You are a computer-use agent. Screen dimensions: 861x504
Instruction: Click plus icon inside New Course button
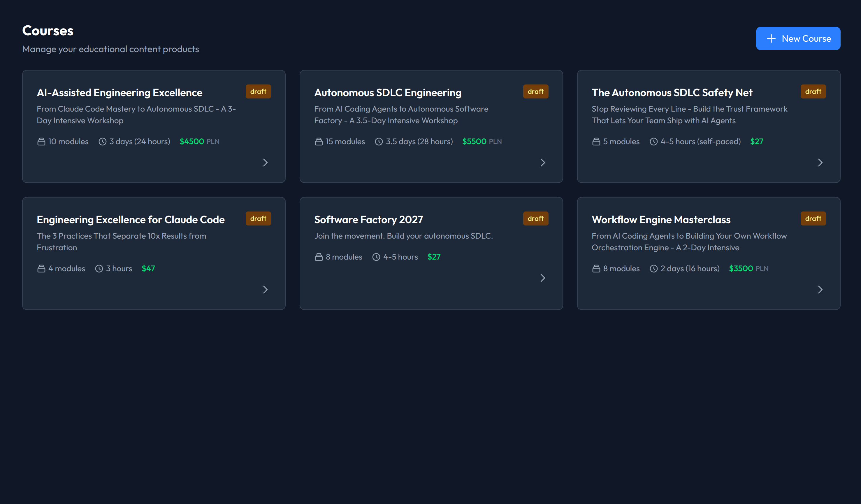[x=771, y=38]
